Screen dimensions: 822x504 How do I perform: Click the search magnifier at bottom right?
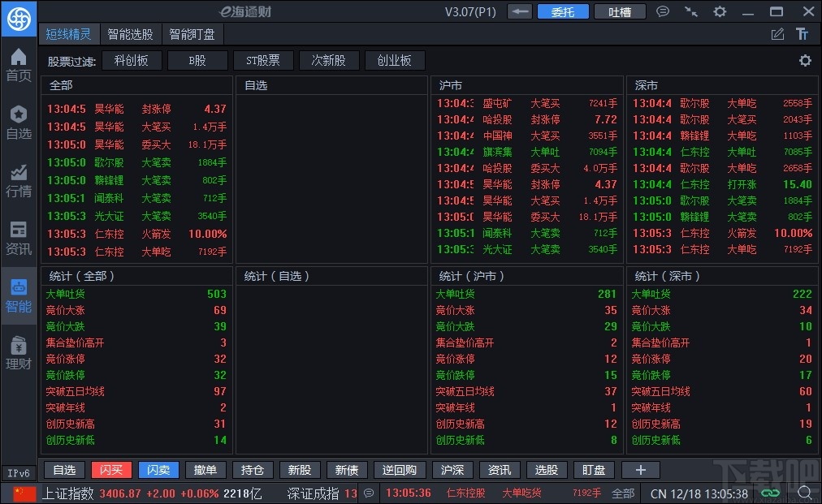point(805,492)
